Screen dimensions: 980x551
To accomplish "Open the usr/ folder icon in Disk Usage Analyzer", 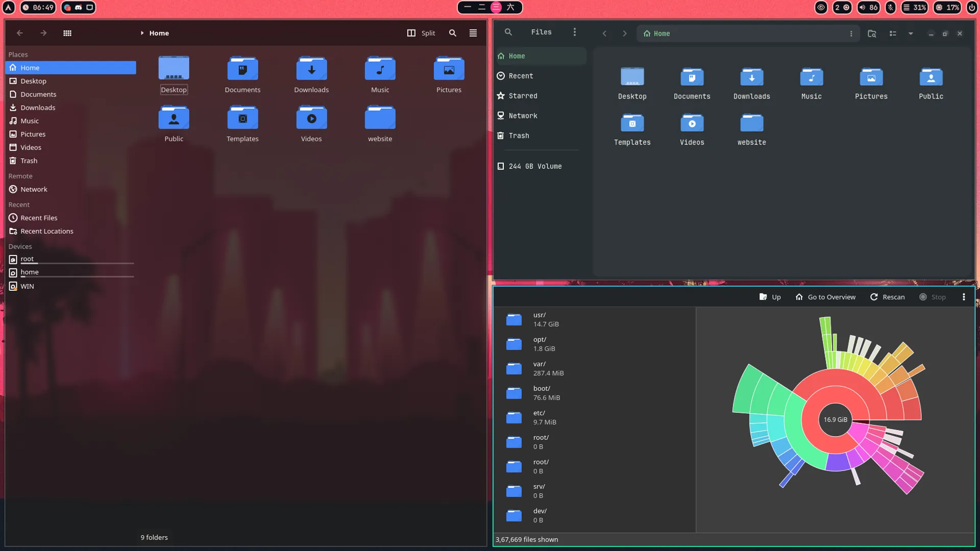I will pos(514,319).
